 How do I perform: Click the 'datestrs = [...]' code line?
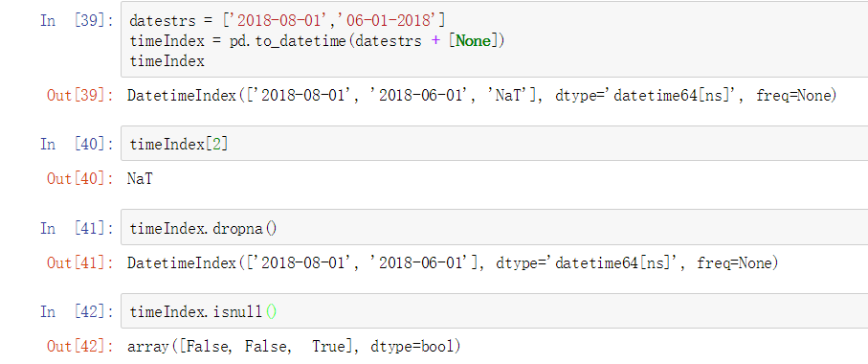(x=287, y=21)
